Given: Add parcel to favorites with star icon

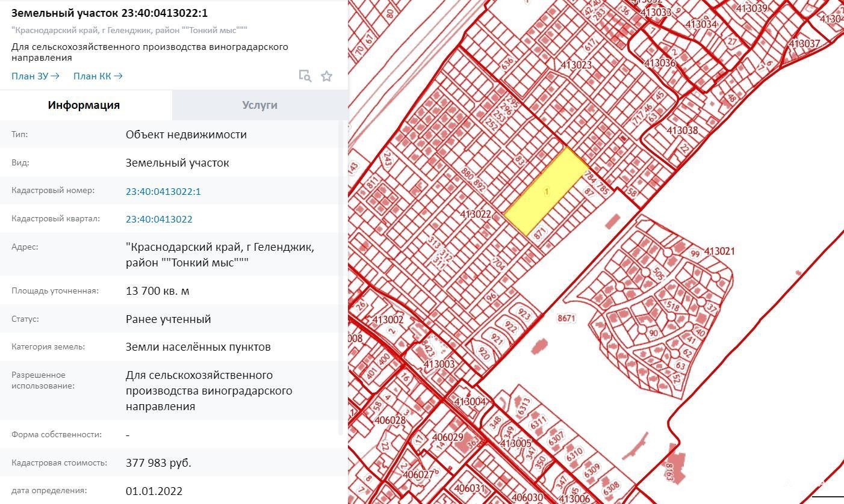Looking at the screenshot, I should point(326,76).
